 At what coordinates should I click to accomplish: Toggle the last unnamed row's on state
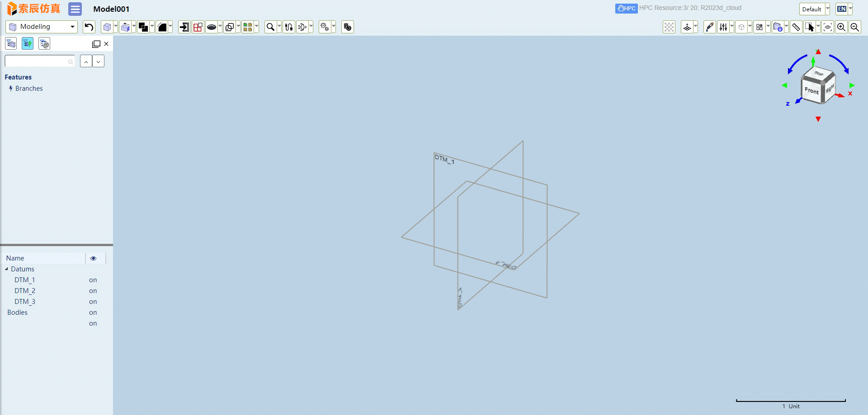[x=93, y=323]
